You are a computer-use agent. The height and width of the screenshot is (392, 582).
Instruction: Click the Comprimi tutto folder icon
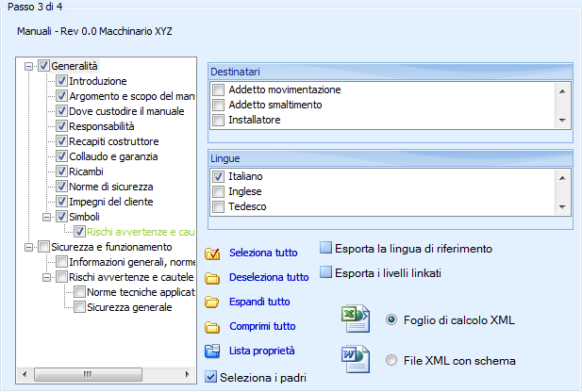pyautogui.click(x=212, y=327)
